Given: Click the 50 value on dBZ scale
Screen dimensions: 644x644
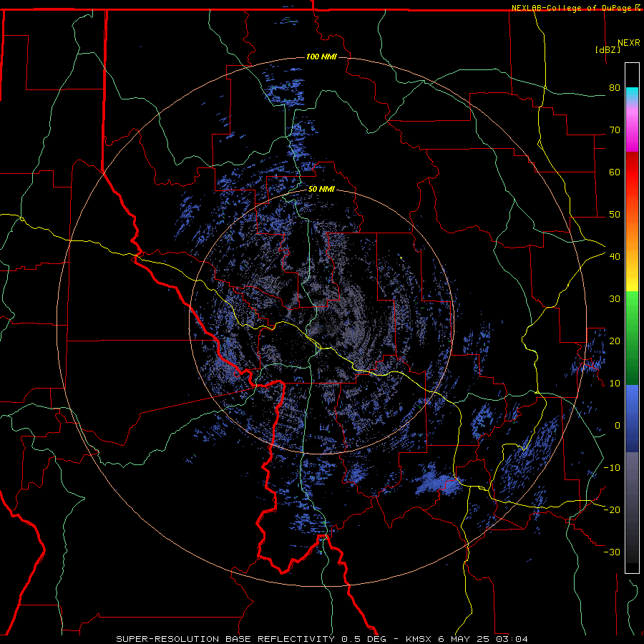Looking at the screenshot, I should point(615,215).
